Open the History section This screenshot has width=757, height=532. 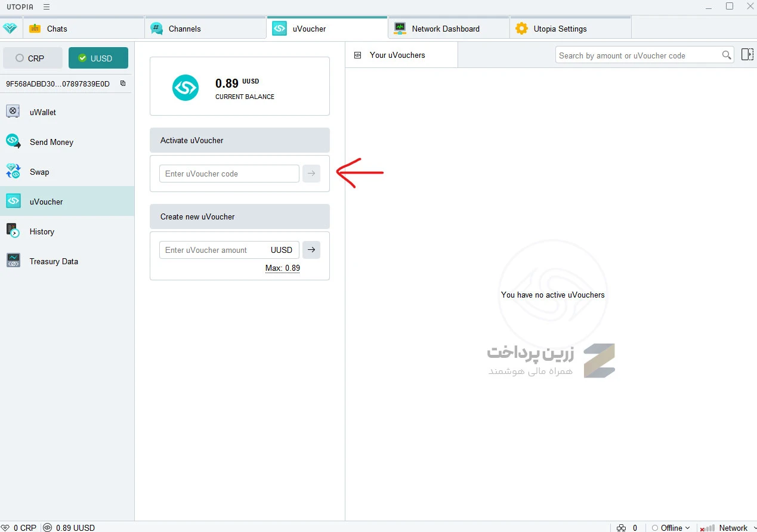tap(42, 231)
